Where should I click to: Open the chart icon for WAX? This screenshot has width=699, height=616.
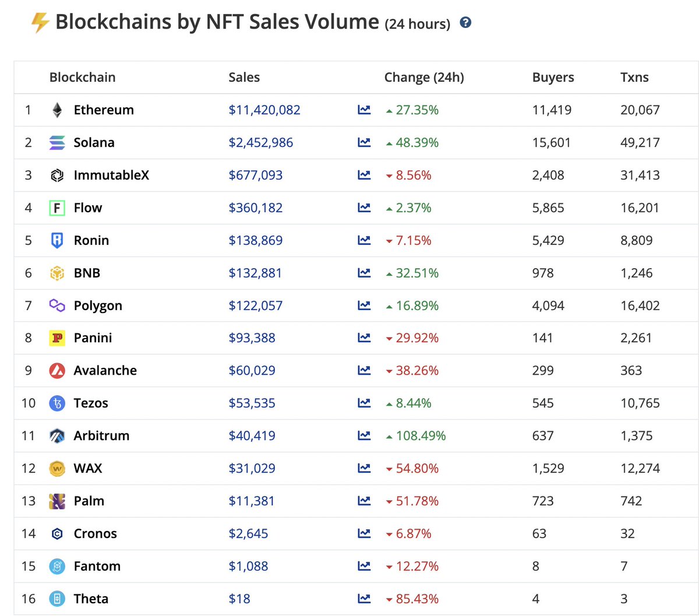[x=364, y=468]
